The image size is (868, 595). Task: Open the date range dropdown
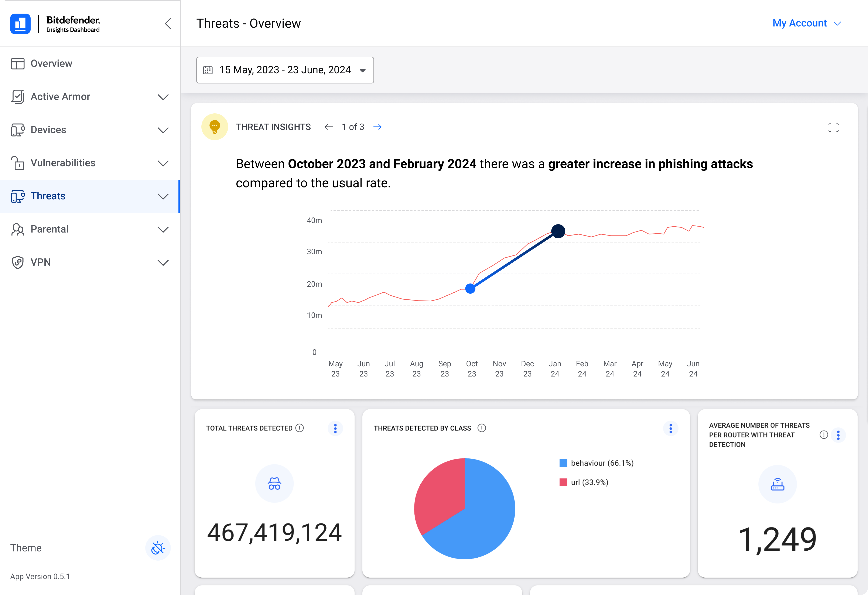tap(285, 70)
